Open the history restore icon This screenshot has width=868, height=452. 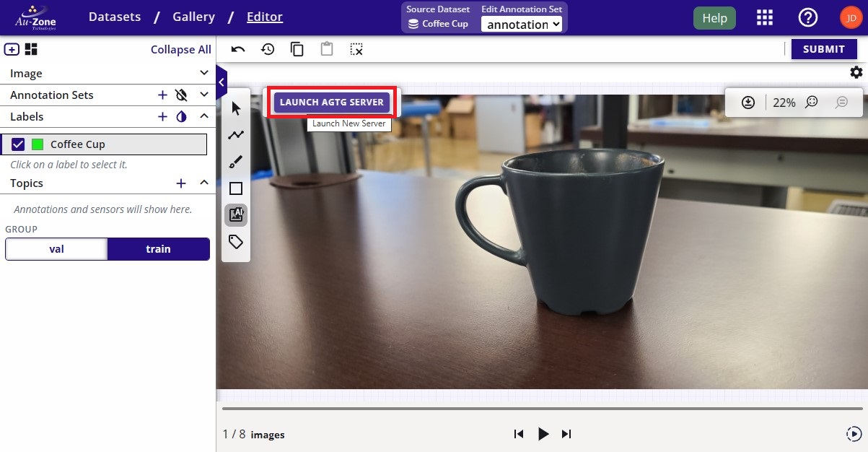click(x=268, y=49)
